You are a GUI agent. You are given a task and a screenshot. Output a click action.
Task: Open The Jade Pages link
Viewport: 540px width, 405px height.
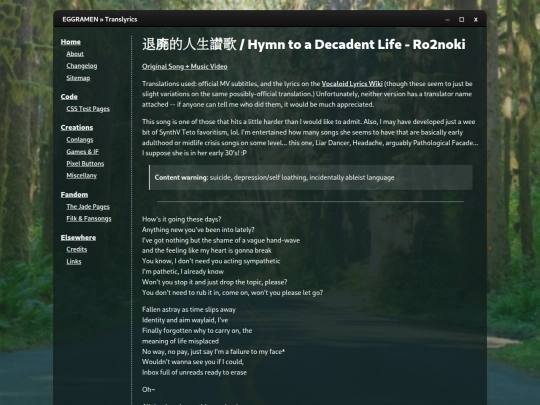pyautogui.click(x=88, y=207)
